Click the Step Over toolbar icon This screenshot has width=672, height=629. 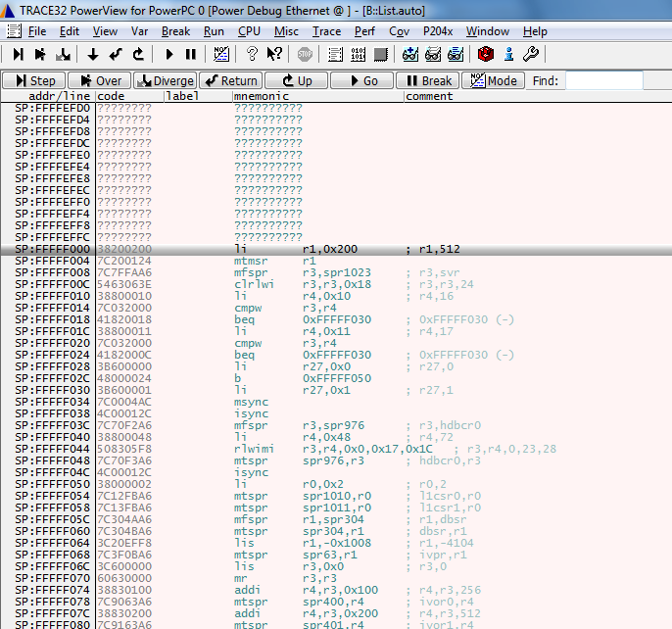(40, 55)
